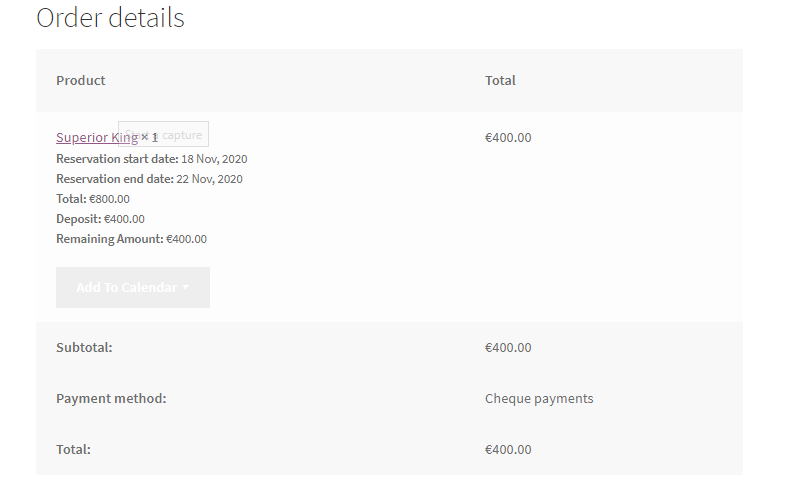
Task: Click the Subtotal row label
Action: 84,348
